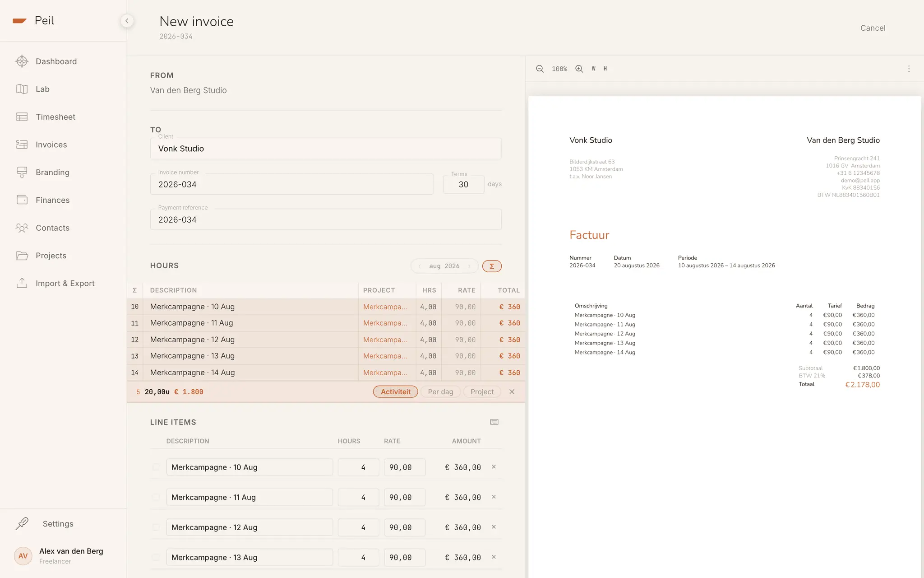Go to the next month after aug 2026
This screenshot has height=578, width=924.
(470, 266)
